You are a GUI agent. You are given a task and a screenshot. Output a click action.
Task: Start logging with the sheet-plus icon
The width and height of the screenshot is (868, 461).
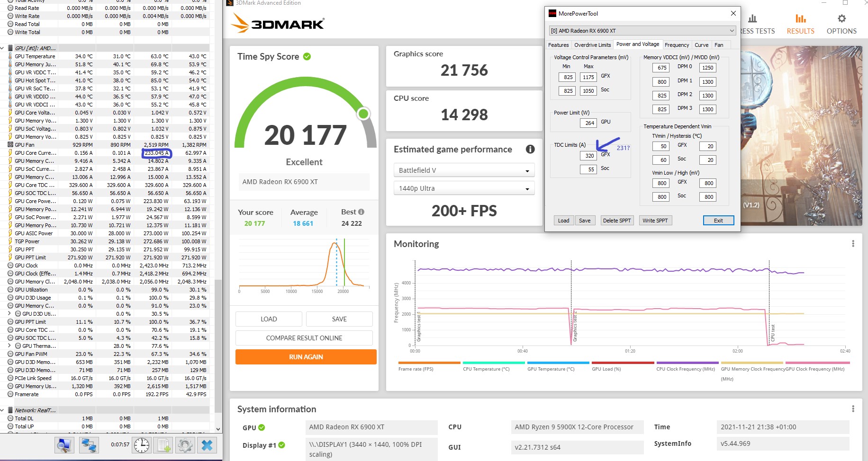pos(164,445)
